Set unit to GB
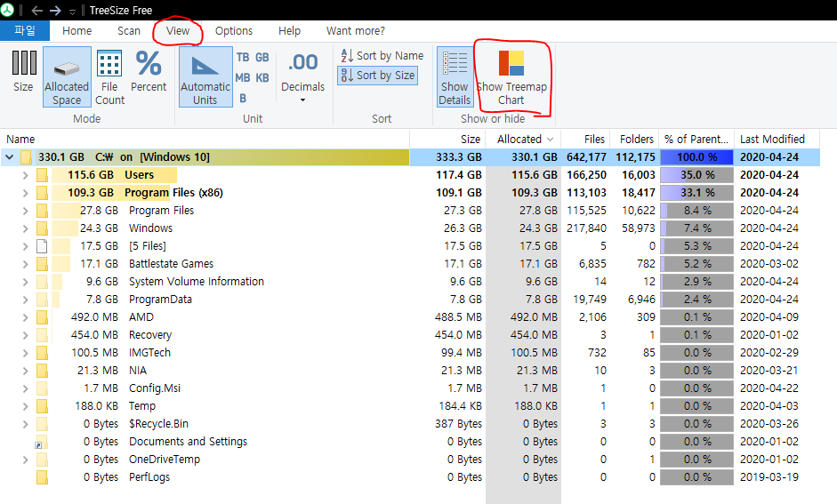The image size is (837, 504). (x=262, y=58)
